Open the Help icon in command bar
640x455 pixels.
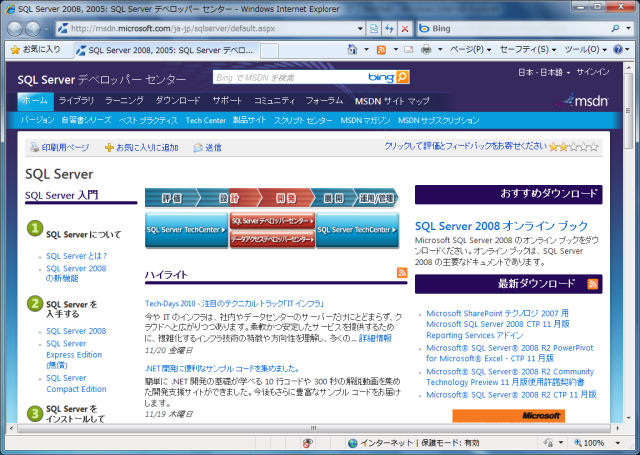coord(618,50)
